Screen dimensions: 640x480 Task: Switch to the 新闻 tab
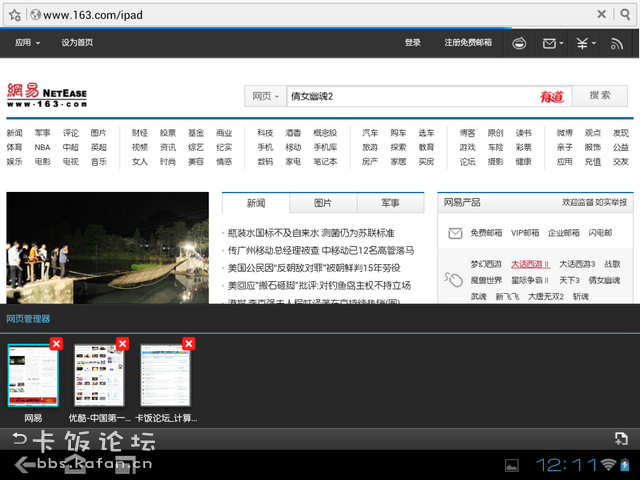pyautogui.click(x=256, y=203)
